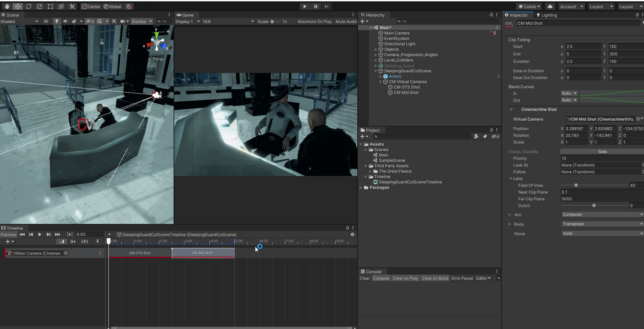
Task: Select the Hand tool in toolbar
Action: tap(7, 6)
